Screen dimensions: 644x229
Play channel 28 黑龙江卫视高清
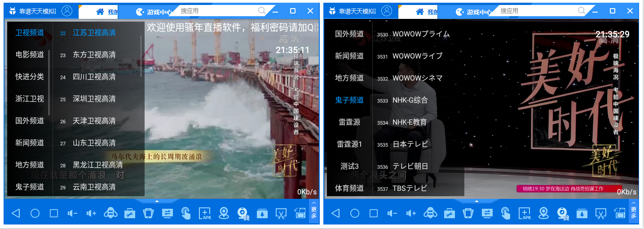click(x=98, y=165)
